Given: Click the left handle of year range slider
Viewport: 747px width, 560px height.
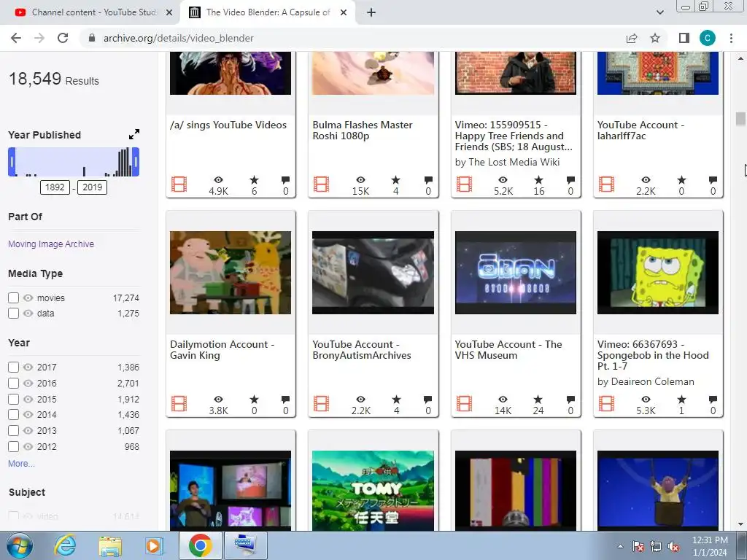Looking at the screenshot, I should pos(12,162).
